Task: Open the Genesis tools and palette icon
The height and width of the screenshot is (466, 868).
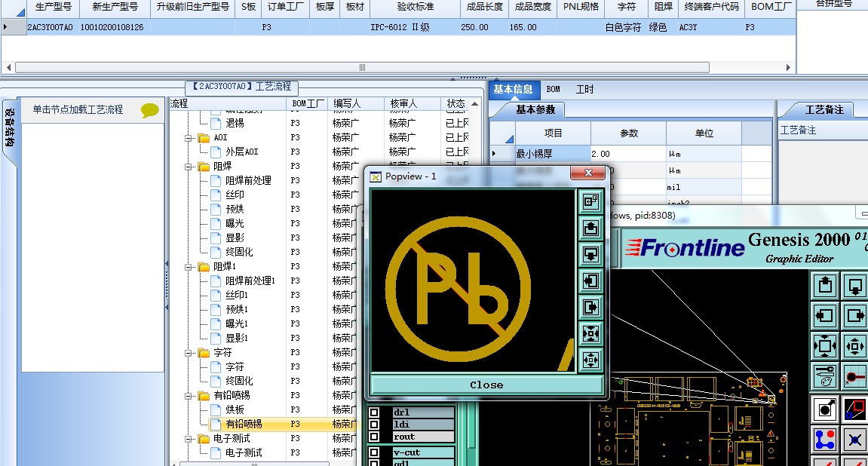Action: pos(825,377)
